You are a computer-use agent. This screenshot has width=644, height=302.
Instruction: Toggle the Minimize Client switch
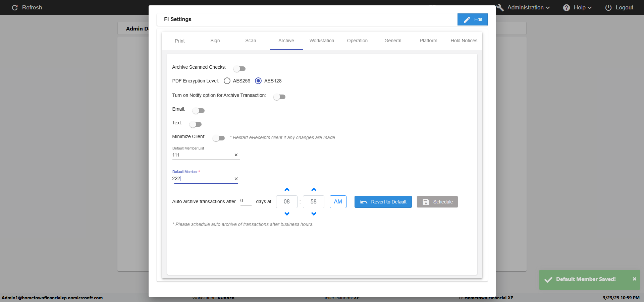click(x=219, y=138)
